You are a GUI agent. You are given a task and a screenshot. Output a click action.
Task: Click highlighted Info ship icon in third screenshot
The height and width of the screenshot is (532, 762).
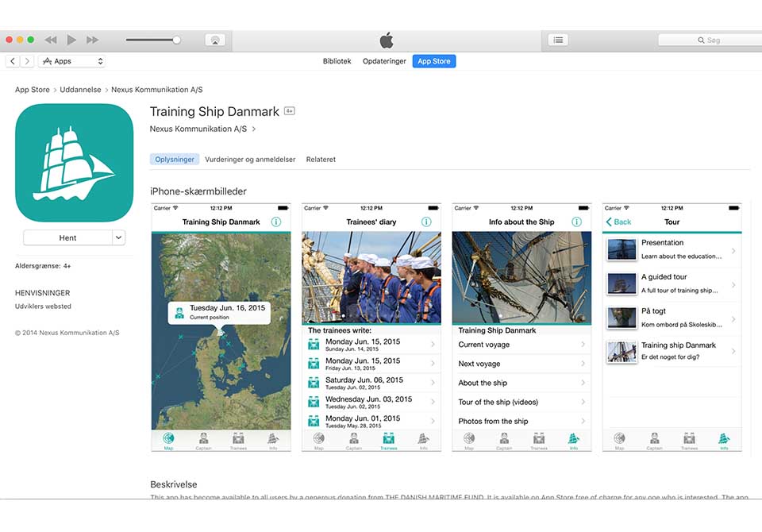tap(574, 441)
